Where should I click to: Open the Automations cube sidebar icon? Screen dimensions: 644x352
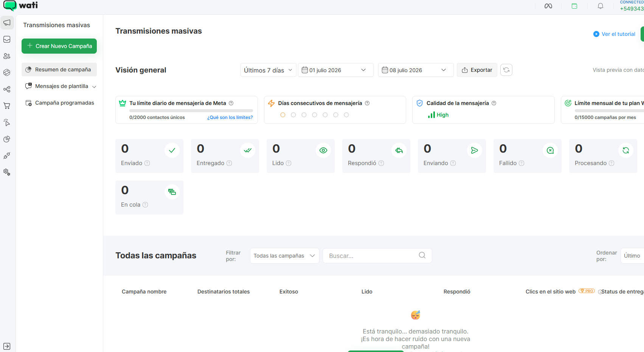tap(7, 73)
